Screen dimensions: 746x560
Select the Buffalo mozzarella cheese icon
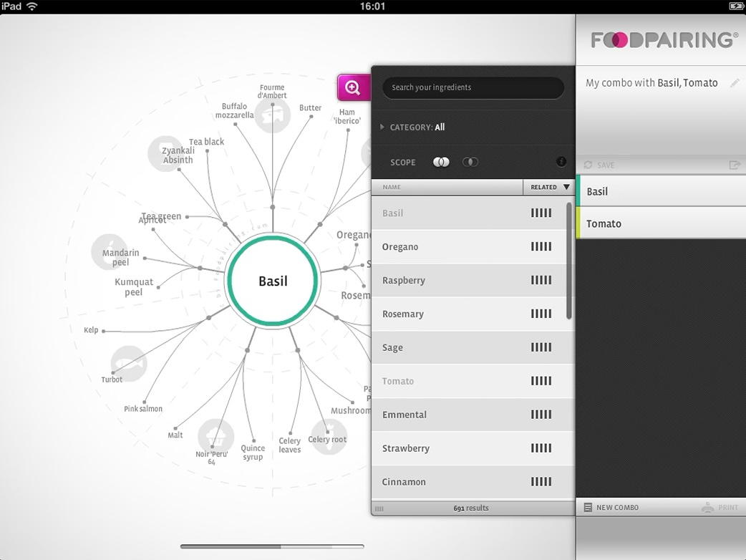tap(272, 116)
